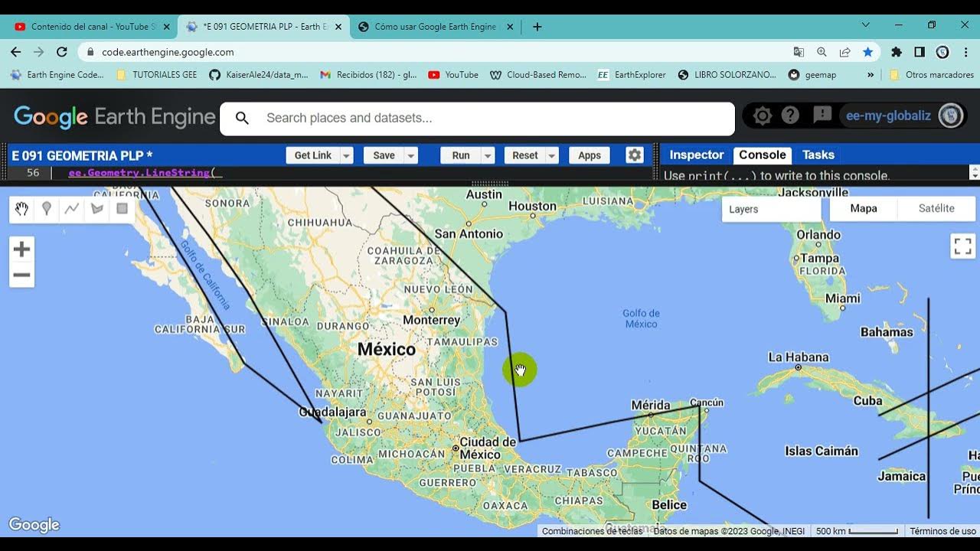Expand Run options dropdown arrow

click(x=488, y=155)
